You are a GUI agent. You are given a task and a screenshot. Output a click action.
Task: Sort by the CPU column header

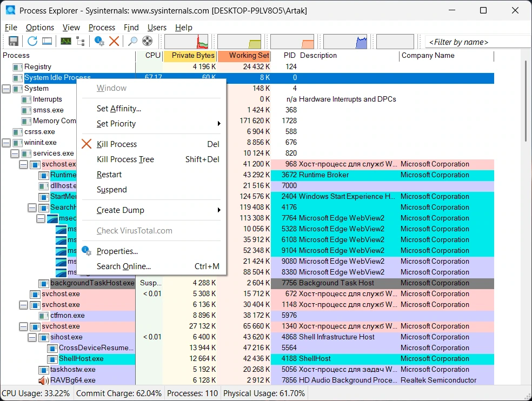click(x=149, y=56)
